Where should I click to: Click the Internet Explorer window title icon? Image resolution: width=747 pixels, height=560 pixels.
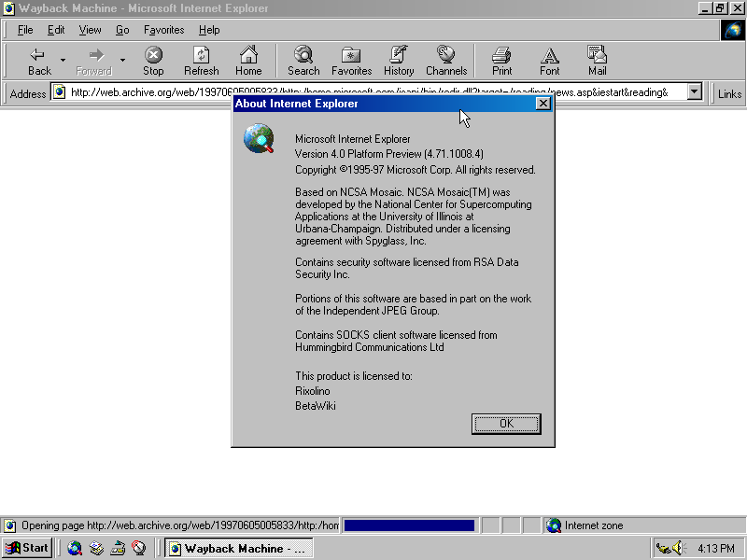coord(8,8)
